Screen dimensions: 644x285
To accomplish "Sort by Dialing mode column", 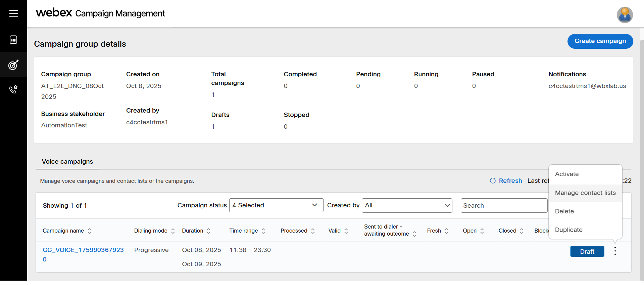I will [x=173, y=231].
